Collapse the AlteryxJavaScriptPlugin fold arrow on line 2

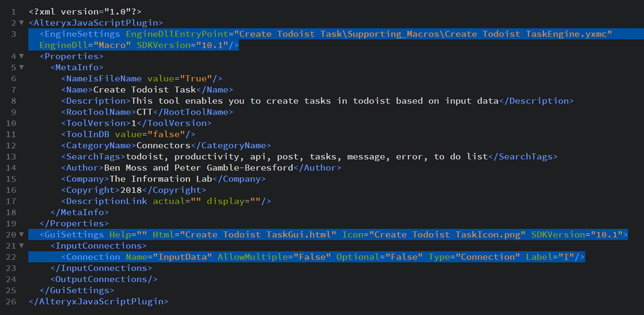click(x=22, y=23)
